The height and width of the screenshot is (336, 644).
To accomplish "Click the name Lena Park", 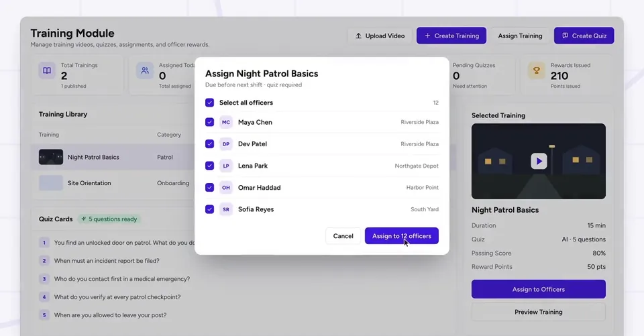I will click(x=253, y=166).
